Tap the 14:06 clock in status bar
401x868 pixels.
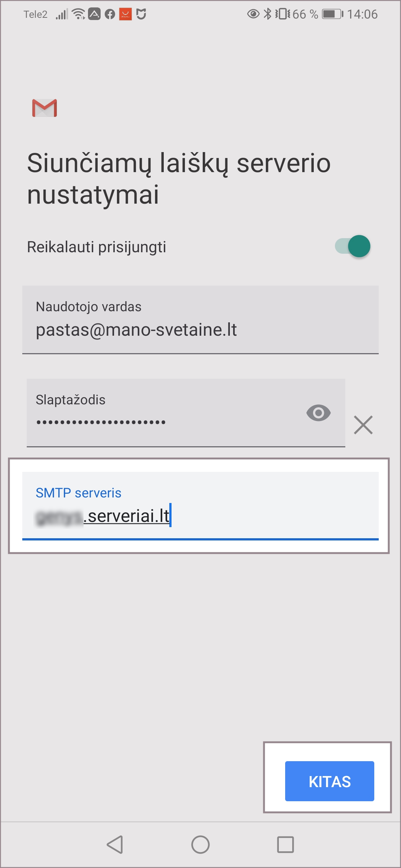pyautogui.click(x=362, y=14)
